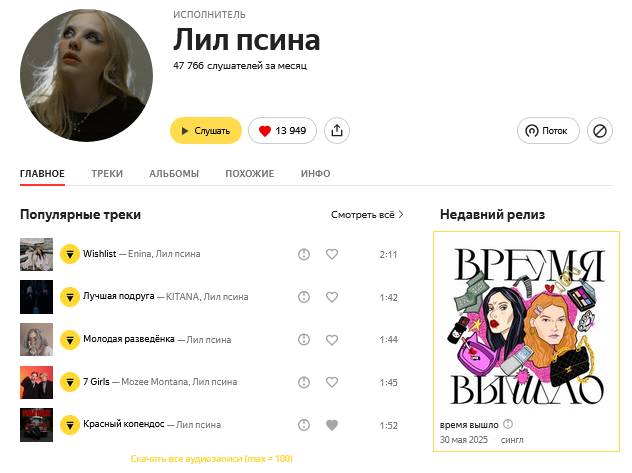Viewport: 632px width, 473px height.
Task: Download Лучшая подруга via yellow arrow icon
Action: coord(70,297)
